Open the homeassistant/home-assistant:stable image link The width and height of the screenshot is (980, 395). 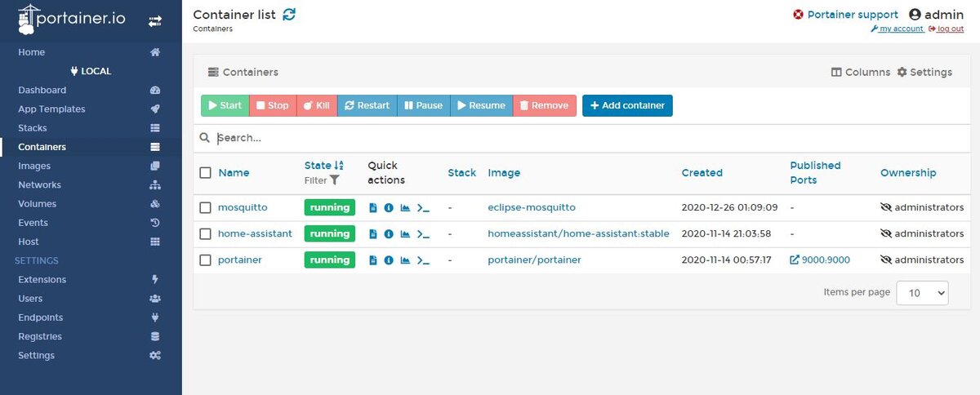(x=578, y=234)
